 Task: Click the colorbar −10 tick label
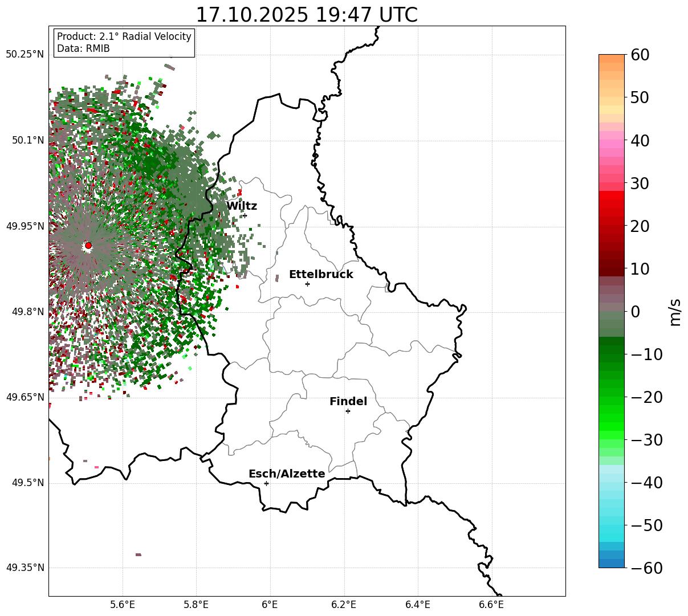pyautogui.click(x=646, y=354)
